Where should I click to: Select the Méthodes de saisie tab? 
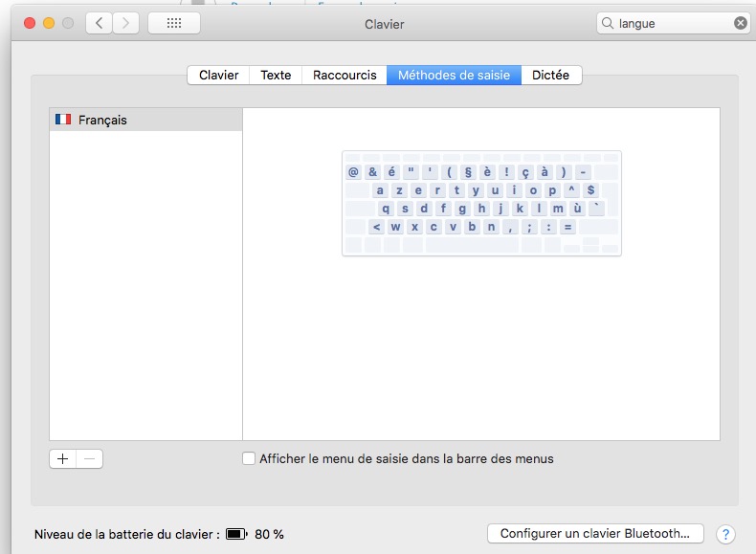pyautogui.click(x=454, y=76)
